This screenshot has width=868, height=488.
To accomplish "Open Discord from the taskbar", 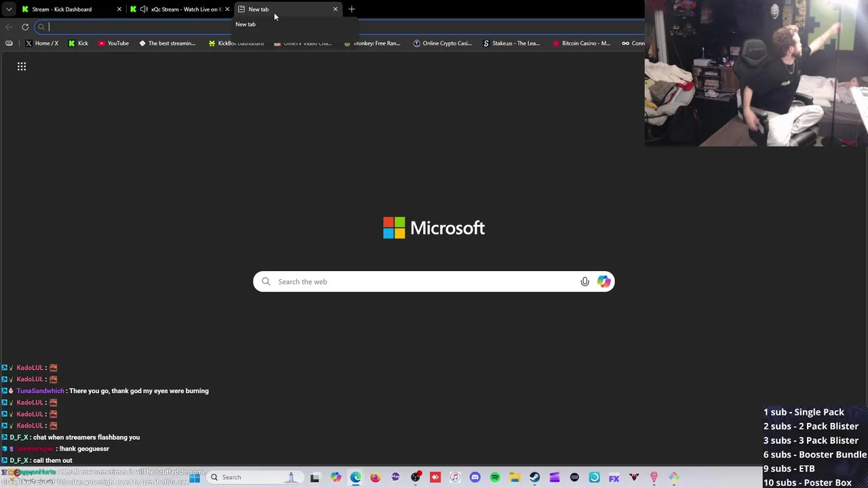I will tap(475, 478).
